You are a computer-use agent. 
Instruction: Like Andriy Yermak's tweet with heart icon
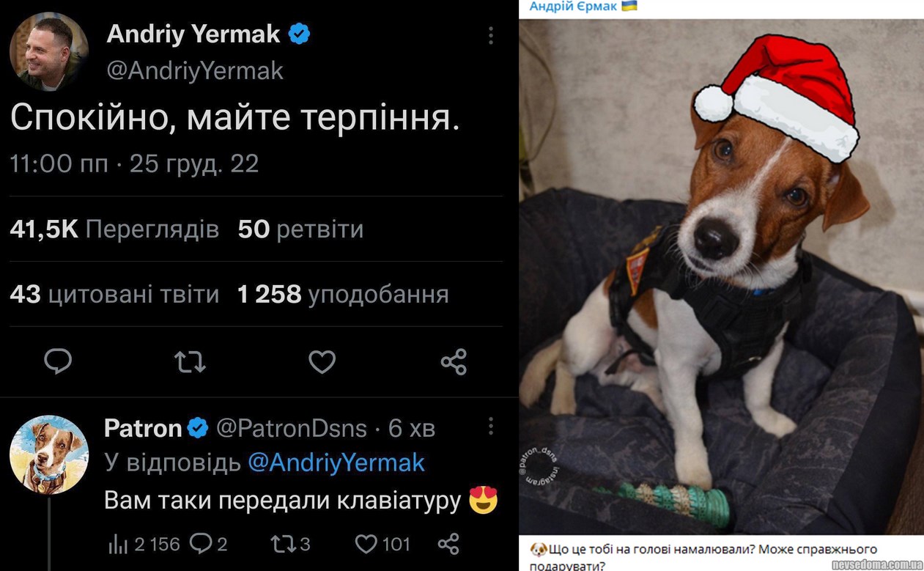tap(322, 361)
